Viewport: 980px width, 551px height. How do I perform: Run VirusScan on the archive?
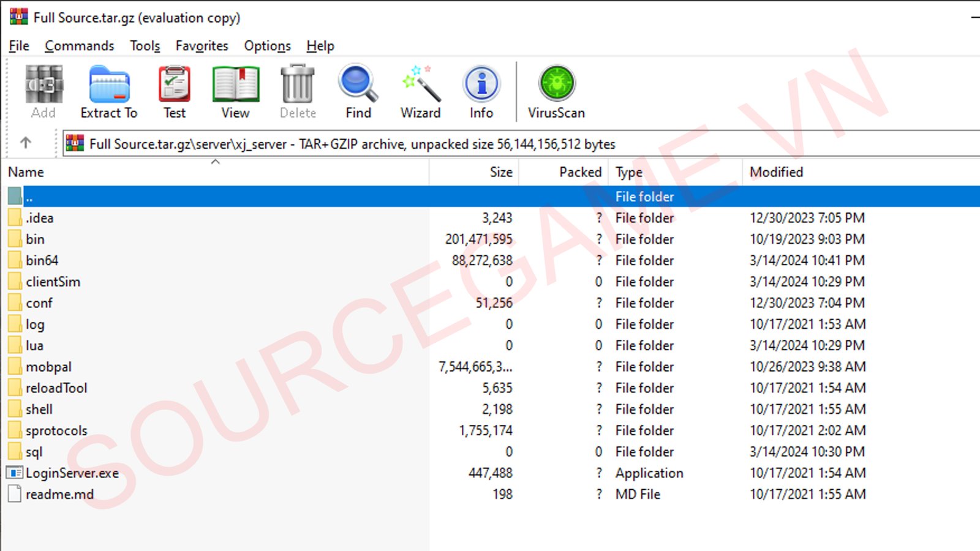556,92
